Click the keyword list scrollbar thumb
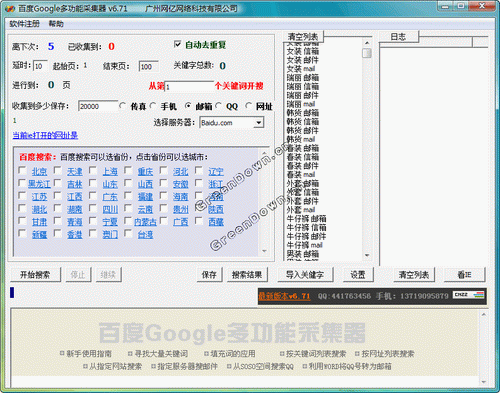The width and height of the screenshot is (500, 393). click(367, 53)
